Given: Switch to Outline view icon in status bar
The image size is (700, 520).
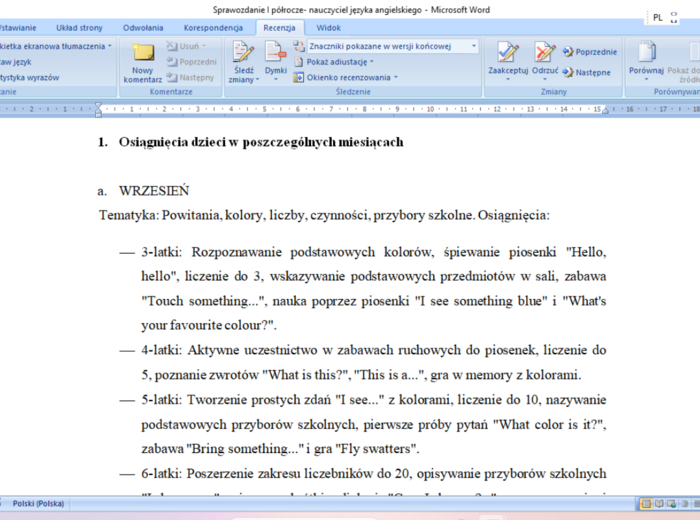Looking at the screenshot, I should [x=684, y=504].
